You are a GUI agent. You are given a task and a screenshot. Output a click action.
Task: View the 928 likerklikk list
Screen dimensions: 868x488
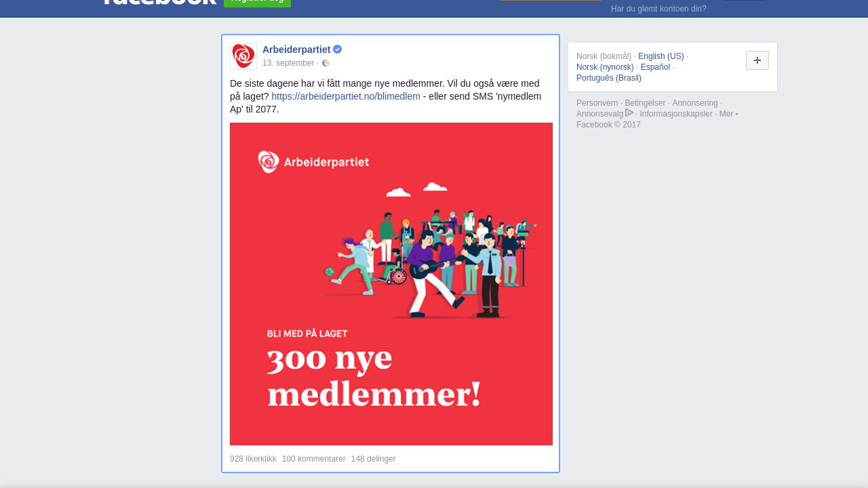click(x=253, y=459)
